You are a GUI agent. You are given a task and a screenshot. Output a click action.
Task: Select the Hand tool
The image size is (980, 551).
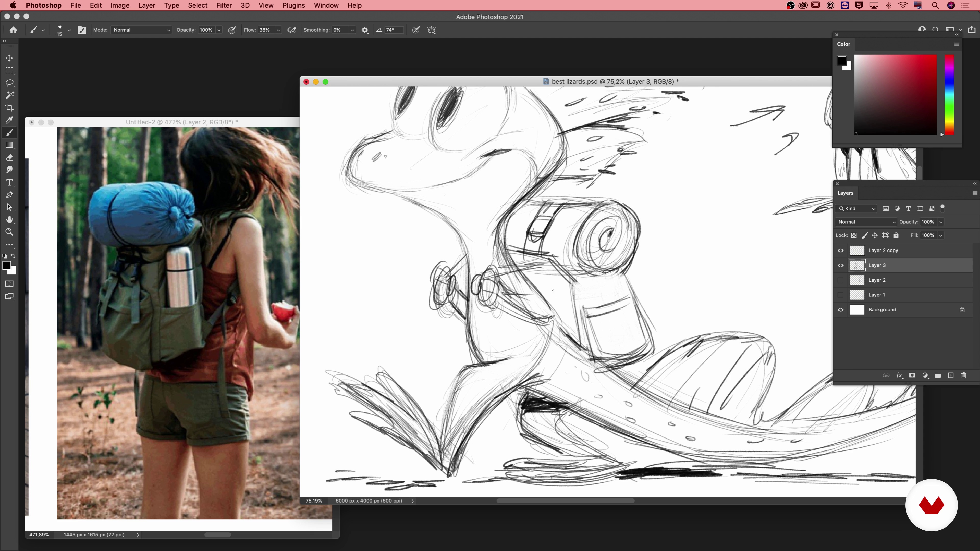tap(9, 220)
